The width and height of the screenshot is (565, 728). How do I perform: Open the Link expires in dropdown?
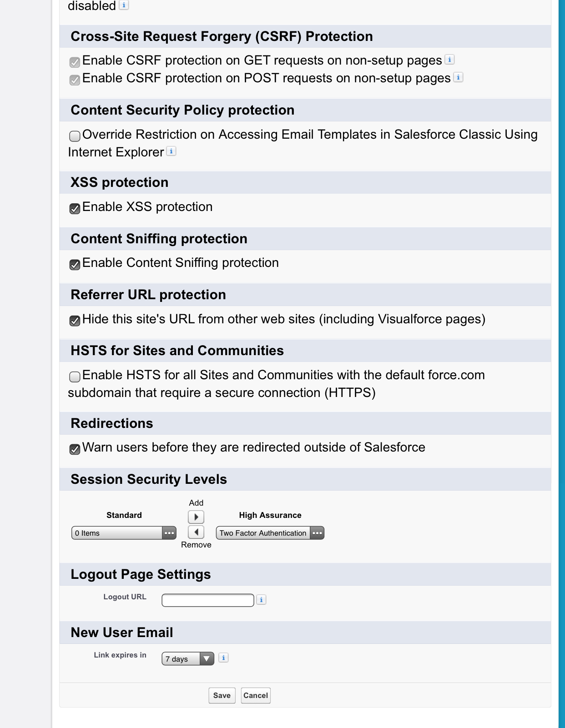[x=187, y=659]
